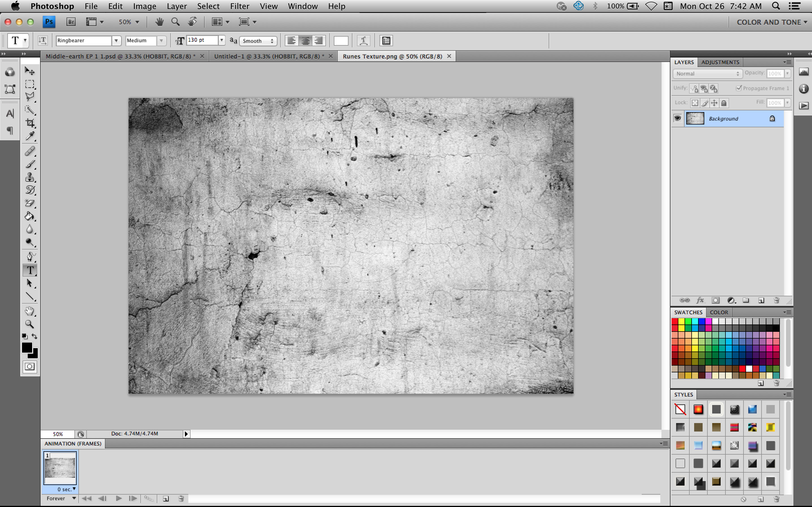Open the Create Warped Text dialog
Screen dimensions: 812x507
pyautogui.click(x=364, y=40)
